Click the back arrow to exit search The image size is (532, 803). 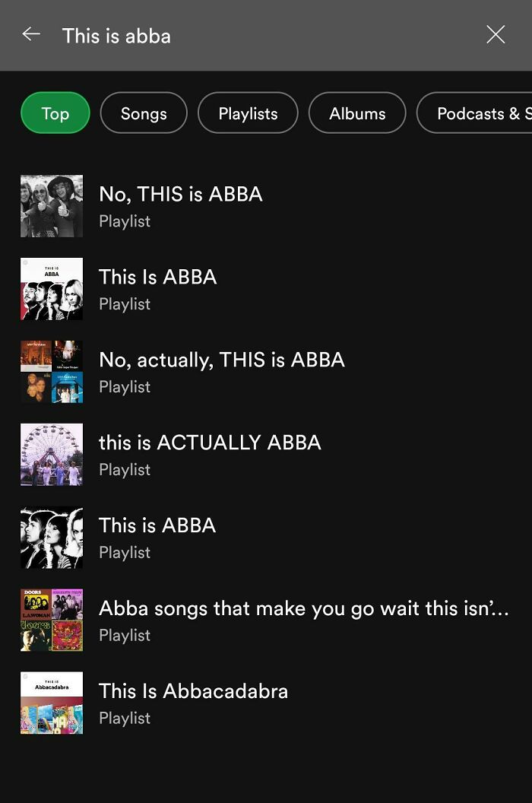pos(30,34)
